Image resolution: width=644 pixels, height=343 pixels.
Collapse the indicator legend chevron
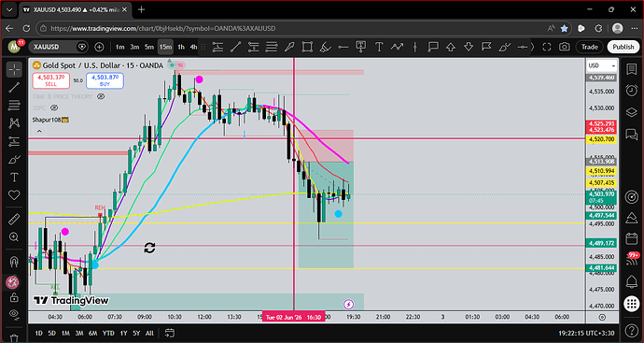pyautogui.click(x=39, y=131)
